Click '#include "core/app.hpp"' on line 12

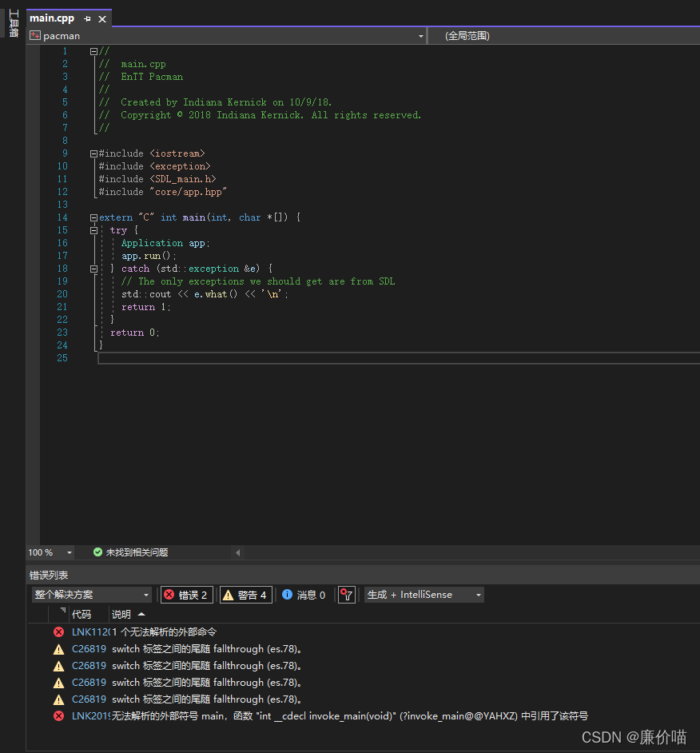163,192
